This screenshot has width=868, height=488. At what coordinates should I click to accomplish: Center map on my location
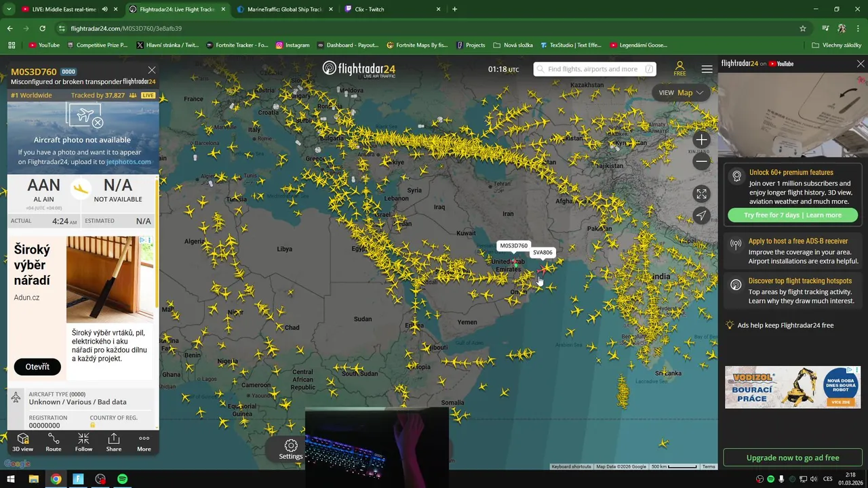click(x=701, y=216)
